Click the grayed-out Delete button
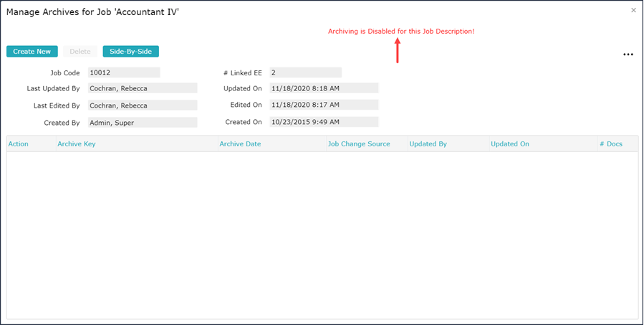The image size is (644, 325). [80, 52]
